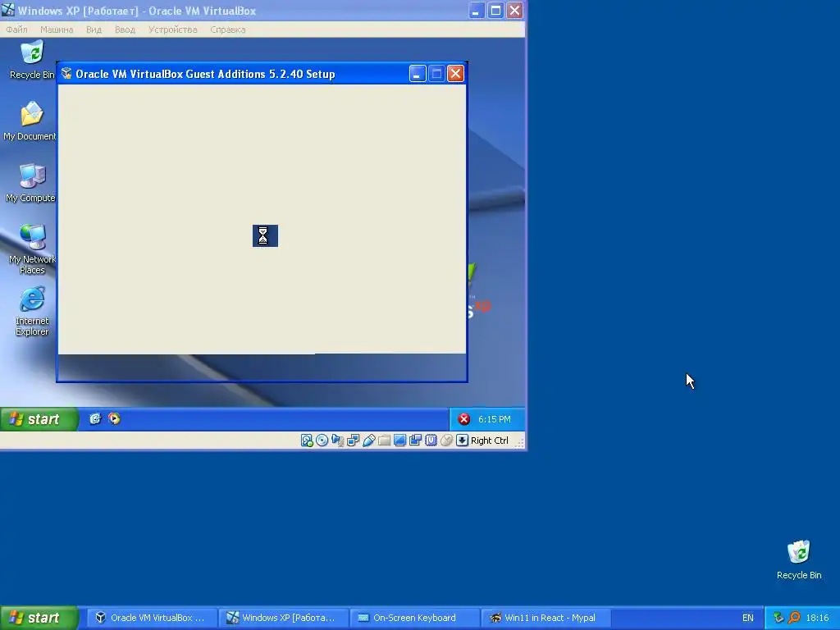Click the guest Windows XP start button
The height and width of the screenshot is (630, 840).
[39, 419]
